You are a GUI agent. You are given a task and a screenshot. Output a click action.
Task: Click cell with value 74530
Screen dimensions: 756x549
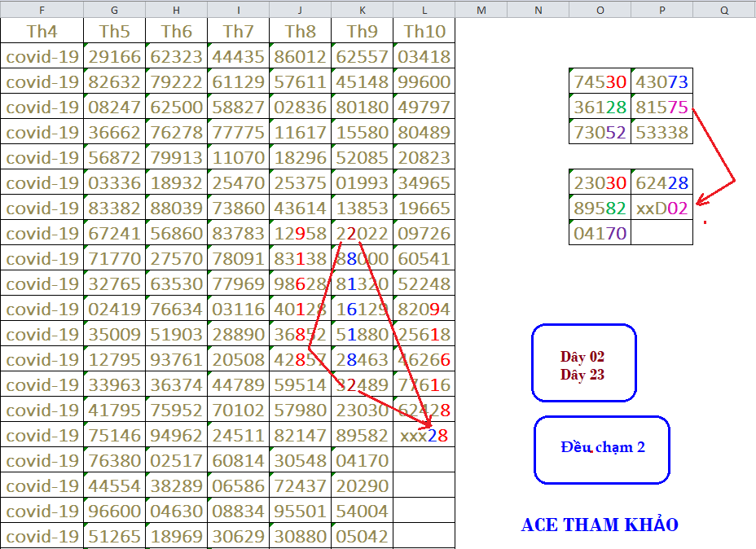click(x=600, y=81)
